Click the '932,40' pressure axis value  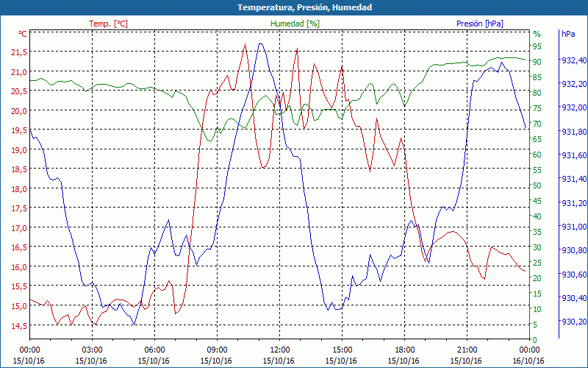(573, 60)
